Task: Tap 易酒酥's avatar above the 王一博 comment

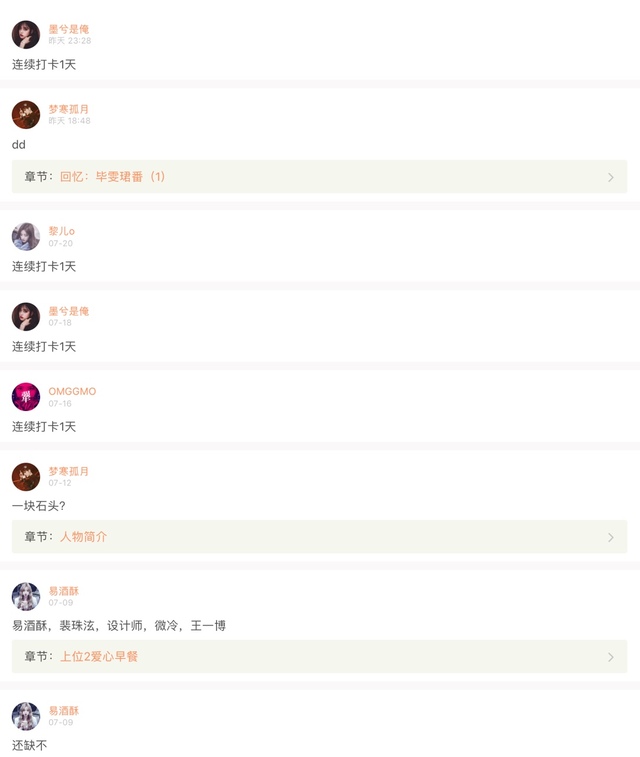Action: coord(26,597)
